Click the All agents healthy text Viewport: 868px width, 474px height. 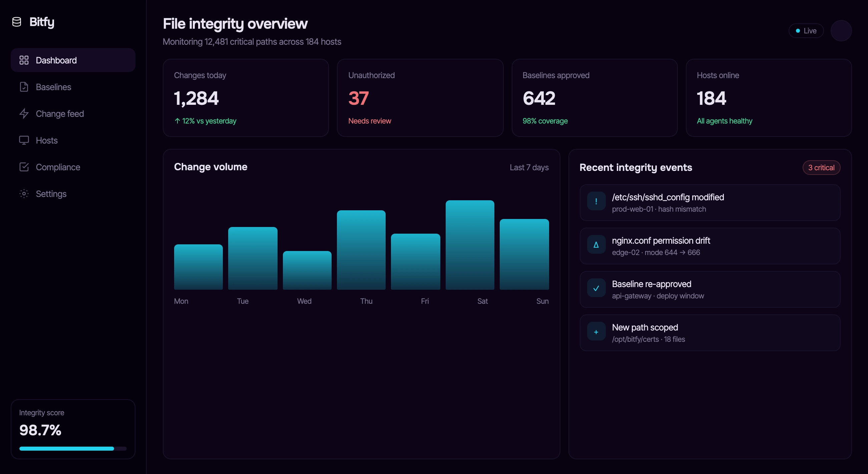tap(725, 121)
